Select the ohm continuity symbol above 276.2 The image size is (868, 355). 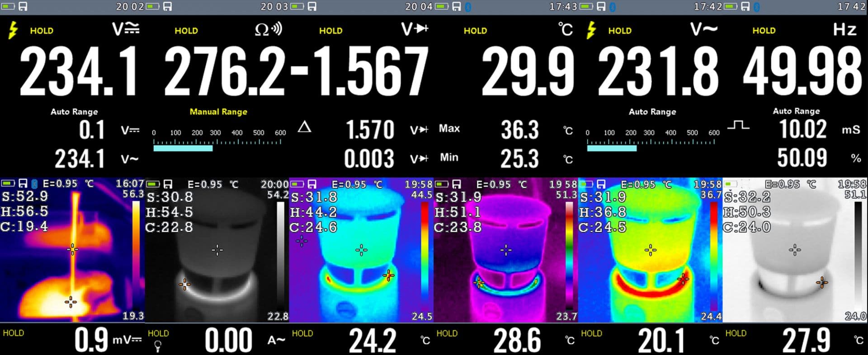click(268, 30)
